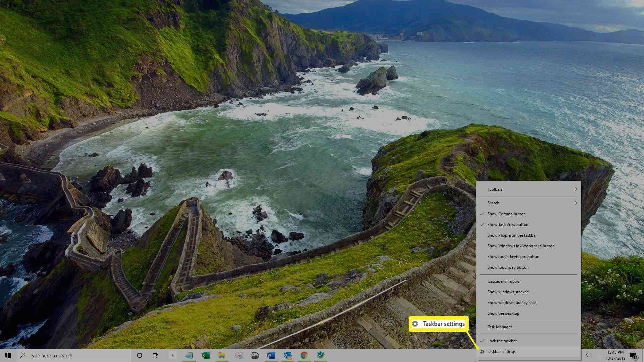Click the volume speaker tray icon
Screen dimensions: 644x362
click(588, 355)
